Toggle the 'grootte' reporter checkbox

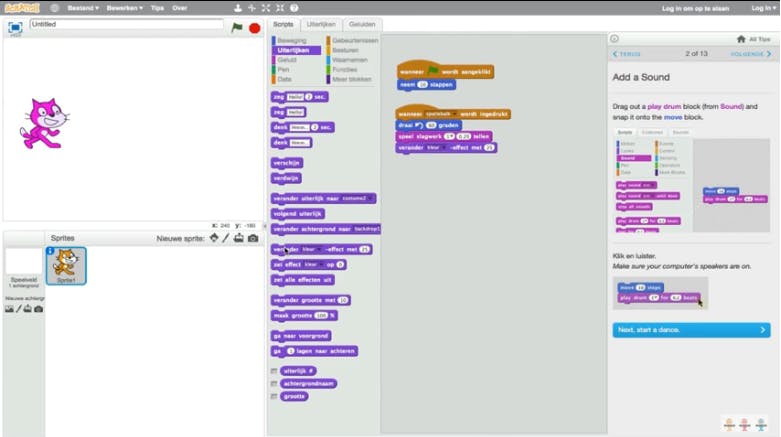pyautogui.click(x=274, y=397)
